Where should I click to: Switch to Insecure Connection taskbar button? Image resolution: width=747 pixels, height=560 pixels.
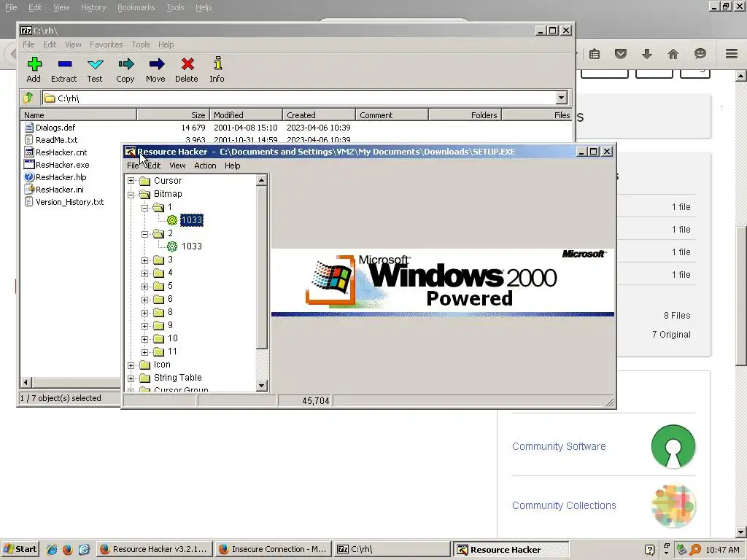[274, 550]
